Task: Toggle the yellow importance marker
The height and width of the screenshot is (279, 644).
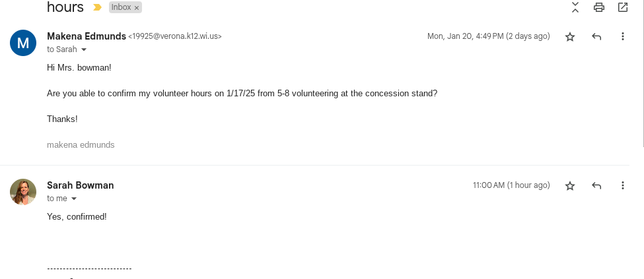Action: 98,7
